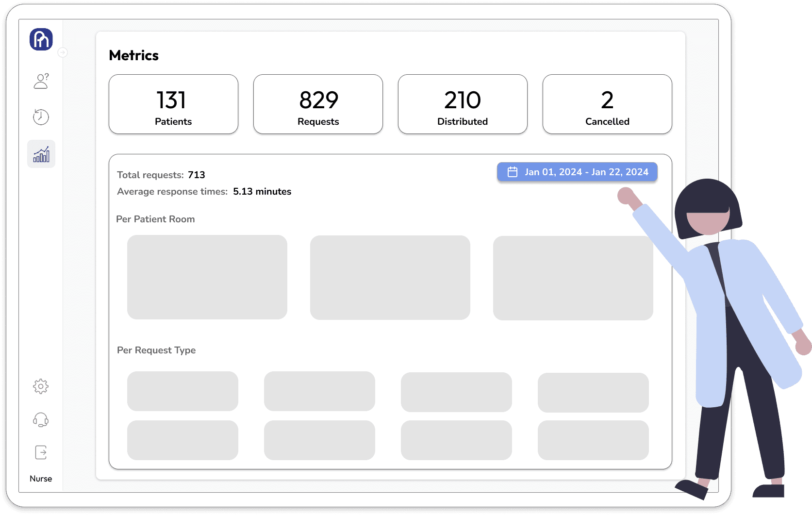Viewport: 812px width, 515px height.
Task: Open the history clock icon
Action: (41, 117)
